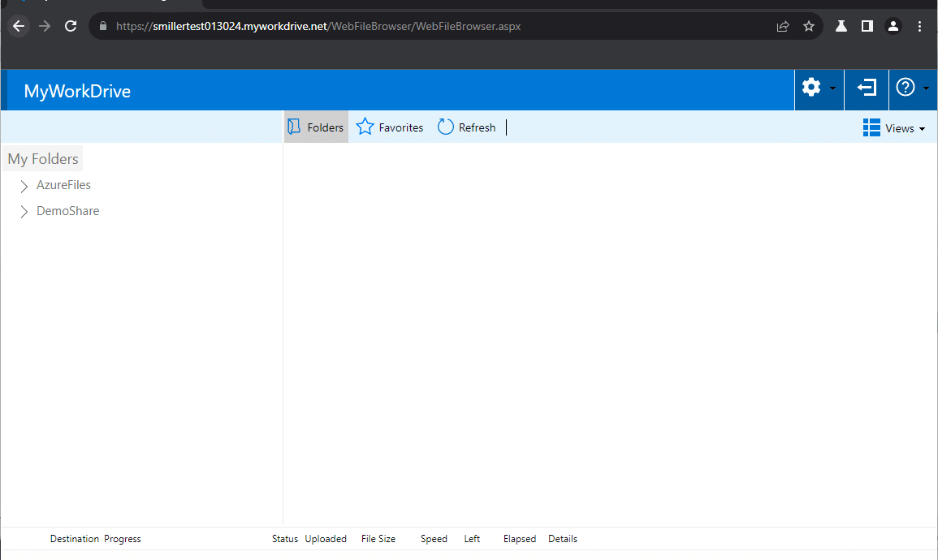Reload the page in browser
938x560 pixels.
click(x=71, y=26)
